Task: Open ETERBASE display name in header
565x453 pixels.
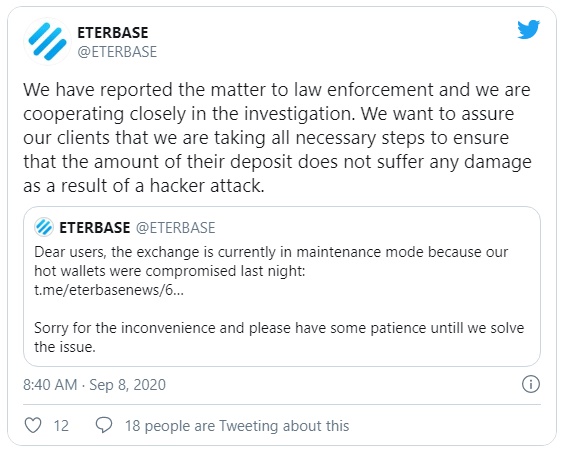Action: pos(113,33)
